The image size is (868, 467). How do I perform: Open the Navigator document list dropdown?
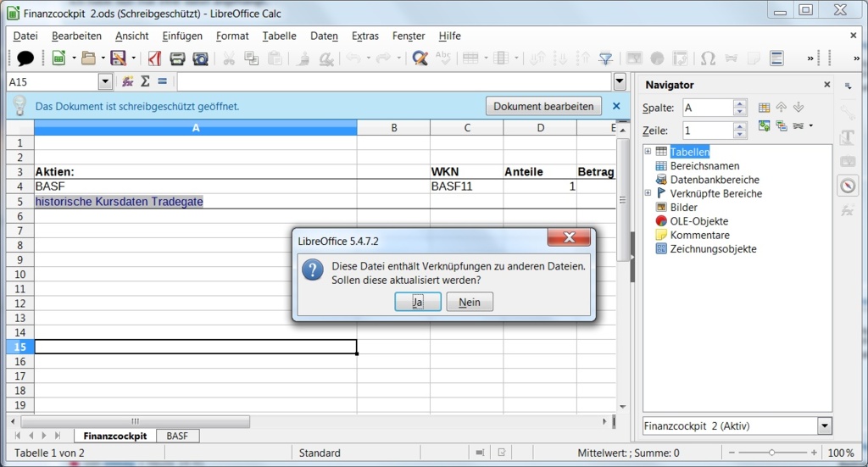[x=824, y=425]
